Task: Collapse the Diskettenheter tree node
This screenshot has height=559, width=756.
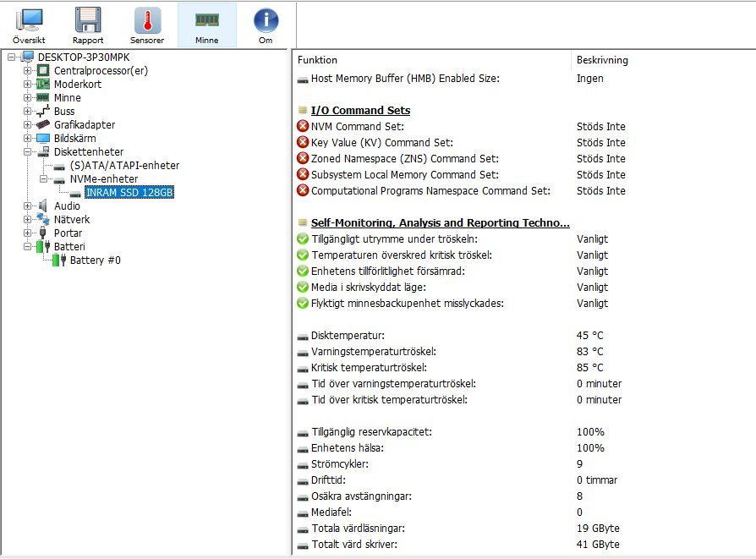Action: point(27,152)
